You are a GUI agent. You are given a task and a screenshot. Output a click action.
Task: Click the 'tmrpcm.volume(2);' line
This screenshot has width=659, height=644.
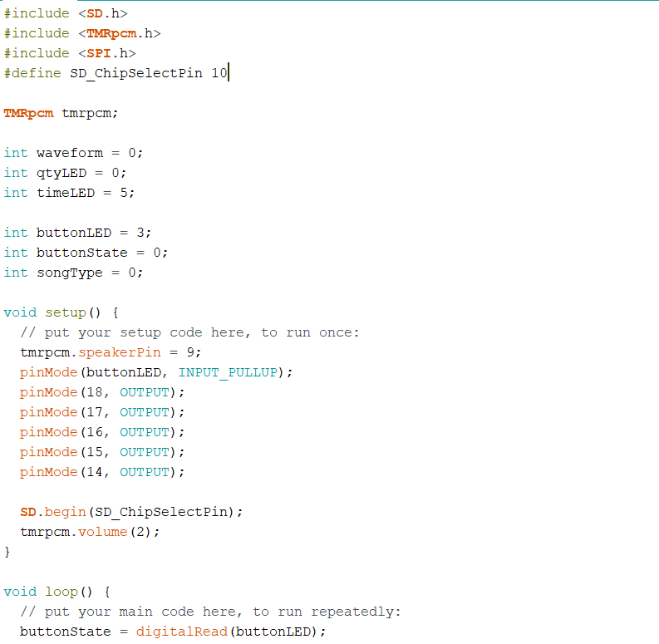90,532
